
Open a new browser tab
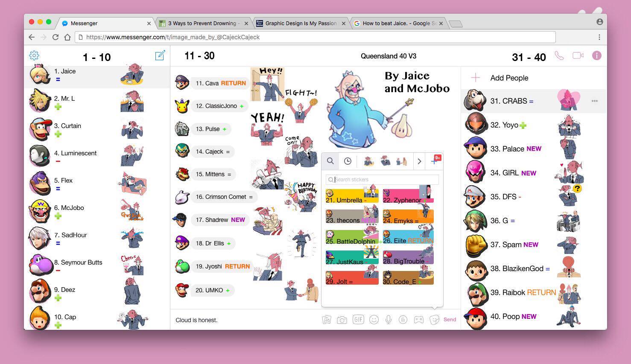(x=456, y=23)
